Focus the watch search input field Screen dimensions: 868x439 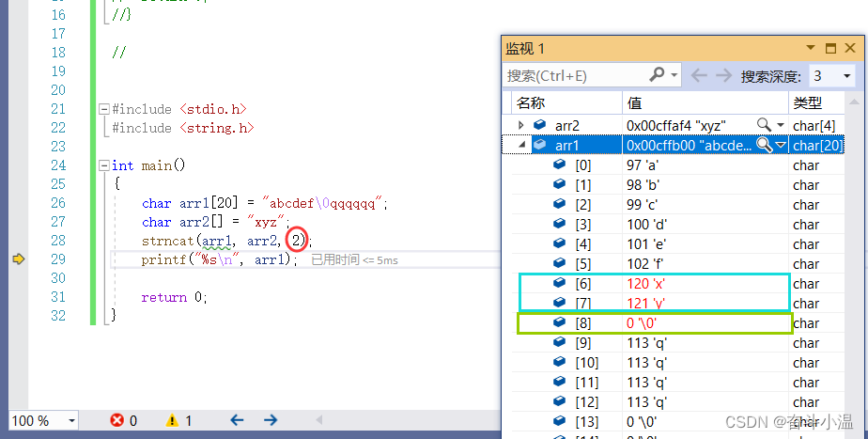pos(576,75)
